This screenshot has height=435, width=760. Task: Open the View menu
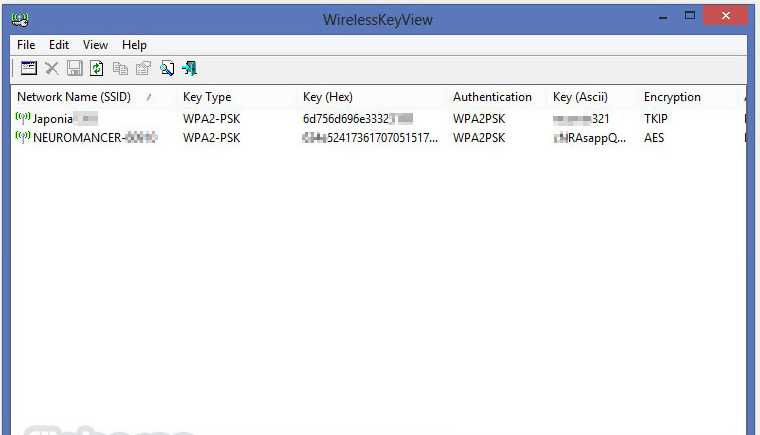coord(95,45)
